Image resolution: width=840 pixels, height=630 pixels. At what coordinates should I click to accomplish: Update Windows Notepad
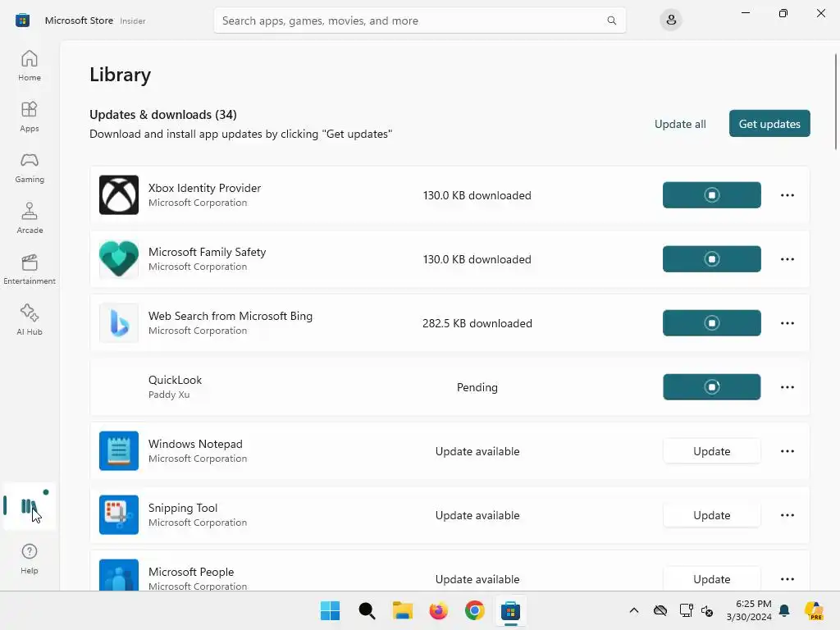711,451
